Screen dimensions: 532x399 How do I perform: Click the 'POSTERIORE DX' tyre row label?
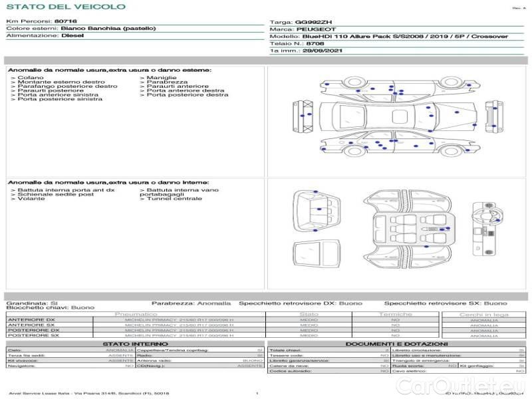point(34,330)
